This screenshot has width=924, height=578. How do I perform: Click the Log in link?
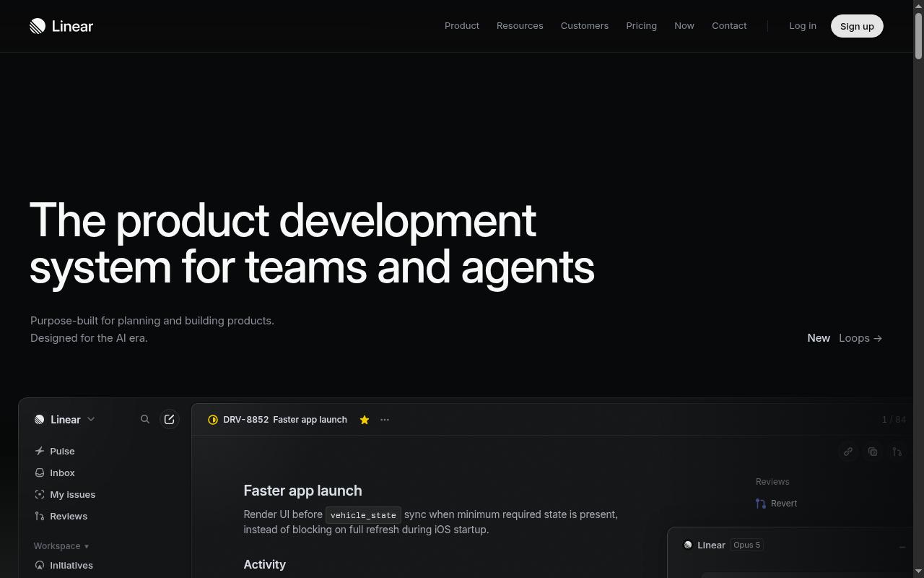coord(803,26)
